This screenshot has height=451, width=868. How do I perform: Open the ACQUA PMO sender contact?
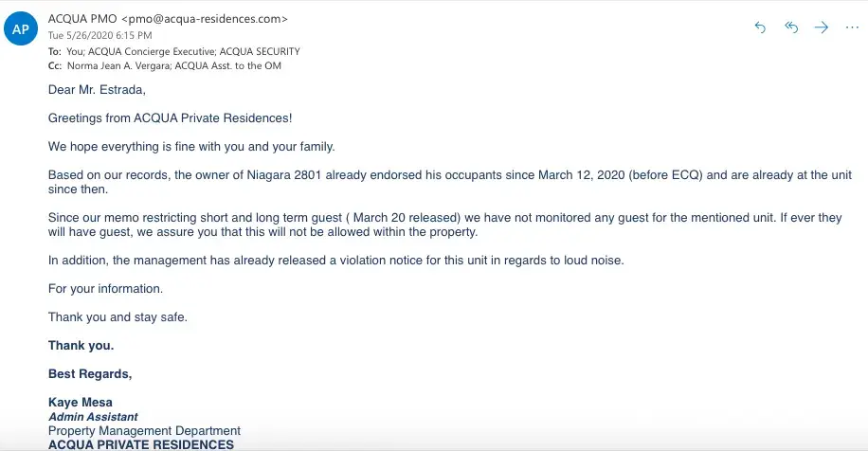(80, 19)
